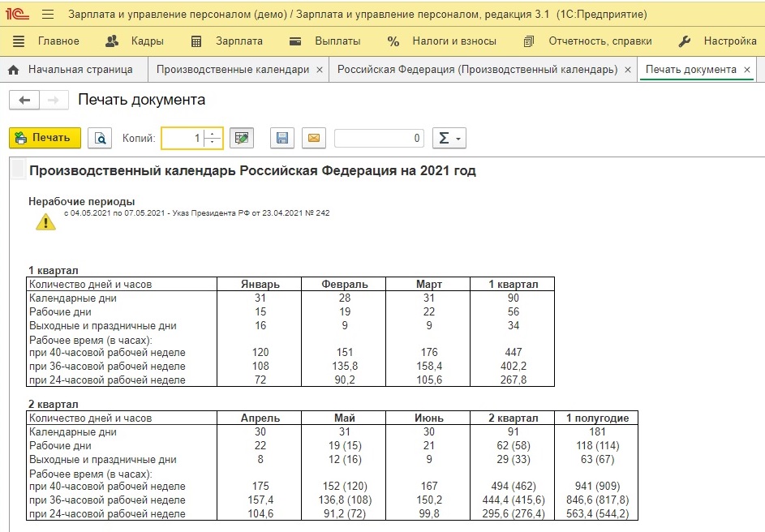
Task: Close the Российская Федерация calendar tab
Action: (628, 71)
